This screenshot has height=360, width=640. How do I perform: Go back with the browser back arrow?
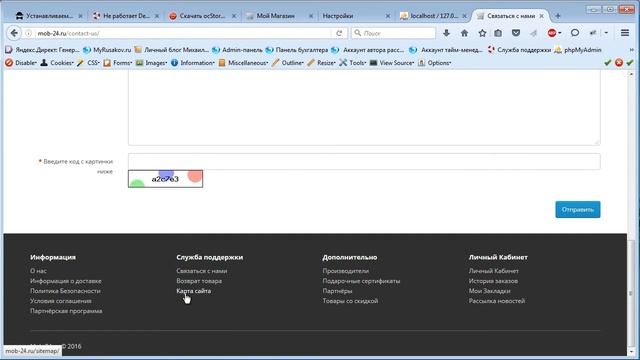pos(14,33)
